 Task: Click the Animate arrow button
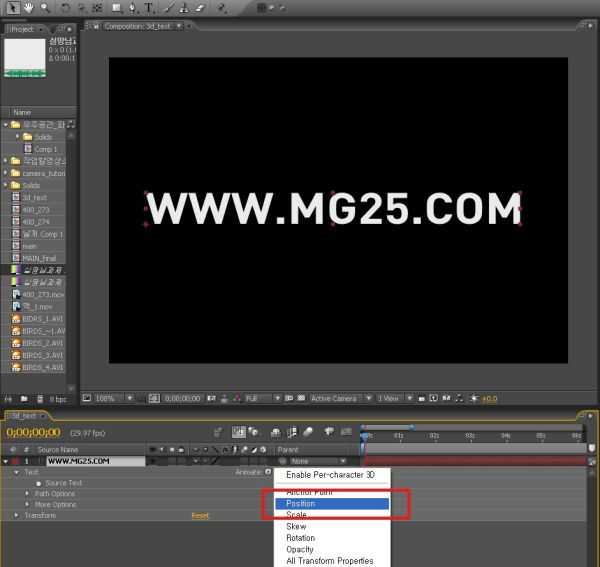(268, 472)
